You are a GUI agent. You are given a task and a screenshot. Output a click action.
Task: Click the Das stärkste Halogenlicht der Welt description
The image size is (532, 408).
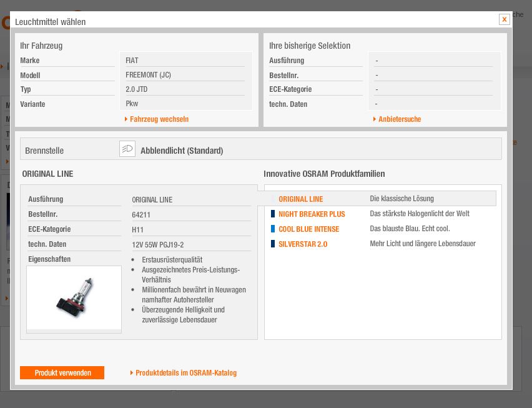420,214
